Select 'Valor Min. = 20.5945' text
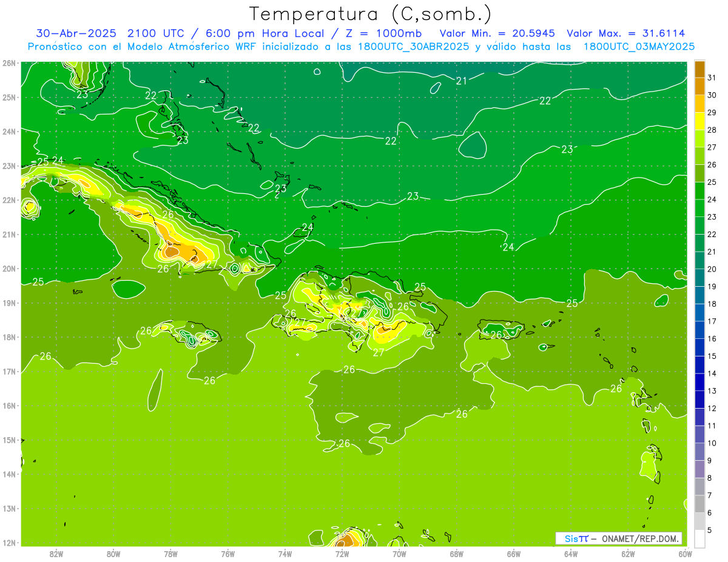 pyautogui.click(x=497, y=33)
